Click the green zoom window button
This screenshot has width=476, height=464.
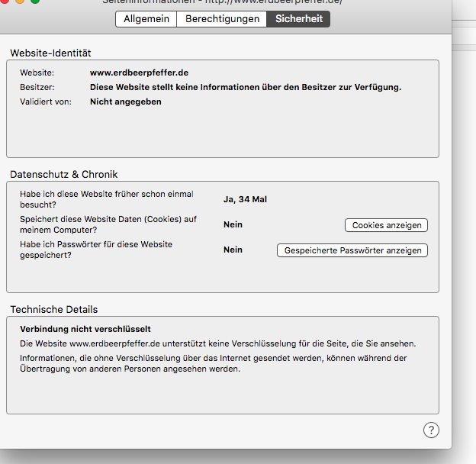coord(35,1)
